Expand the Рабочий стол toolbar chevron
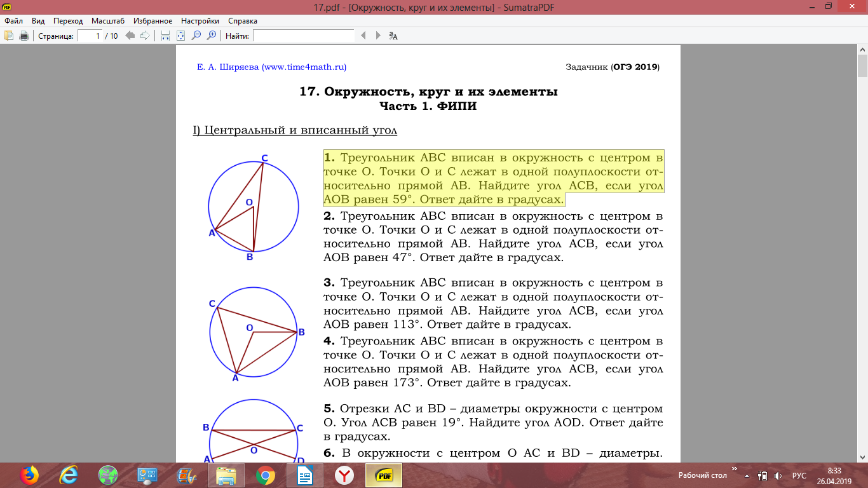This screenshot has height=488, width=868. click(735, 470)
